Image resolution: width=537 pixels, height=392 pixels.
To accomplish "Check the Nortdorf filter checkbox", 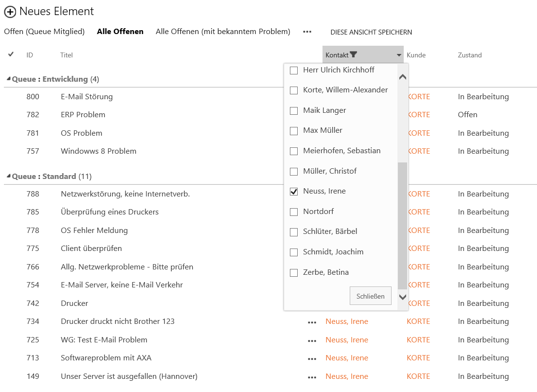I will [x=294, y=212].
